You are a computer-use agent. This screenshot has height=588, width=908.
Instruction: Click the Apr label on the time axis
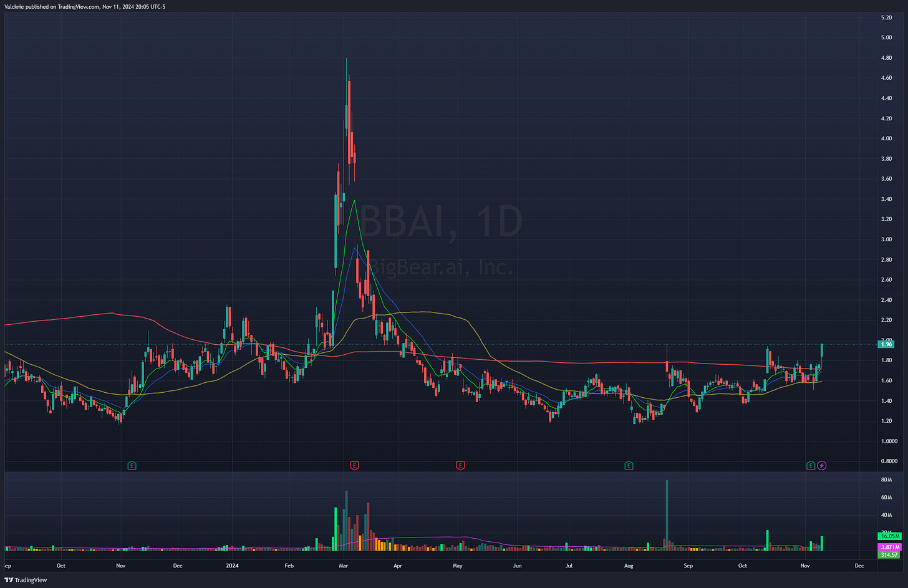click(397, 566)
